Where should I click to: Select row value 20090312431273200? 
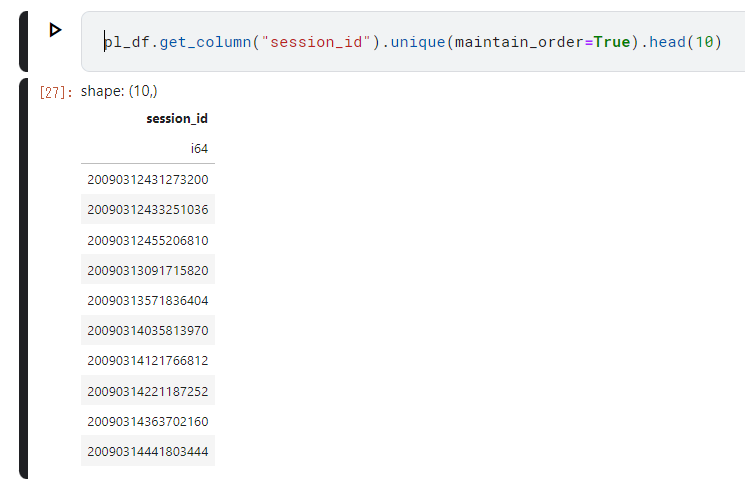[148, 180]
